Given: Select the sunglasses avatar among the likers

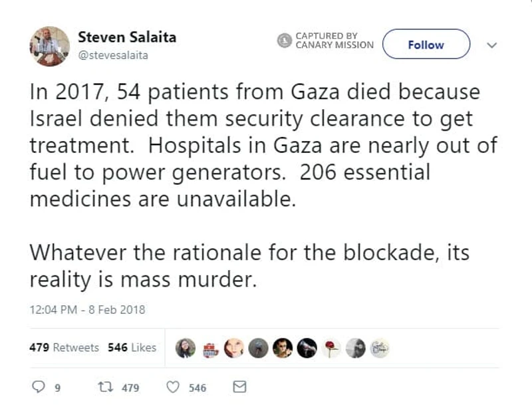Looking at the screenshot, I should coord(283,348).
